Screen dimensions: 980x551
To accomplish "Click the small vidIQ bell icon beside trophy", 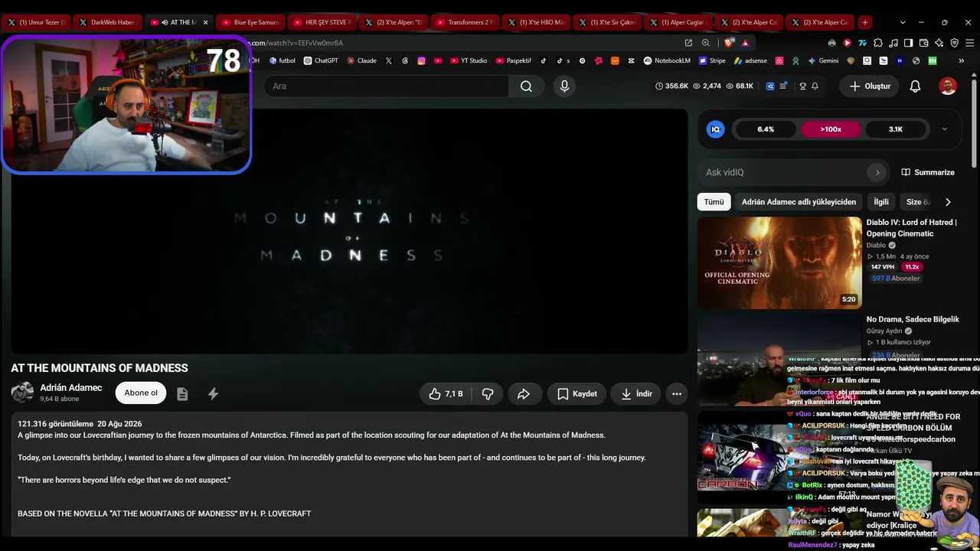I will tap(815, 86).
